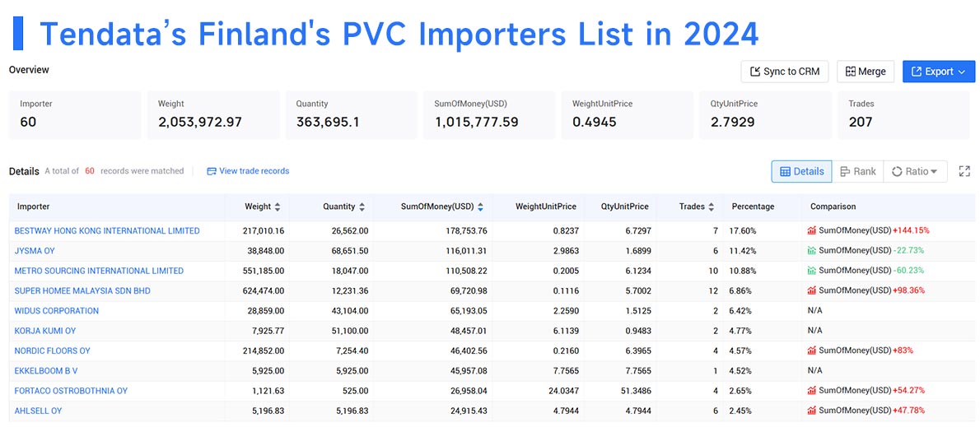Click the Overview heading
The image size is (980, 427).
(x=29, y=70)
